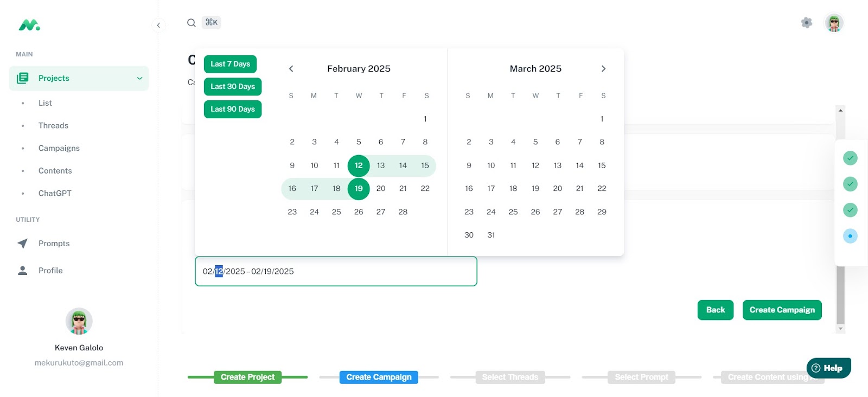Select February 20 in the calendar
Image resolution: width=868 pixels, height=397 pixels.
coord(381,189)
